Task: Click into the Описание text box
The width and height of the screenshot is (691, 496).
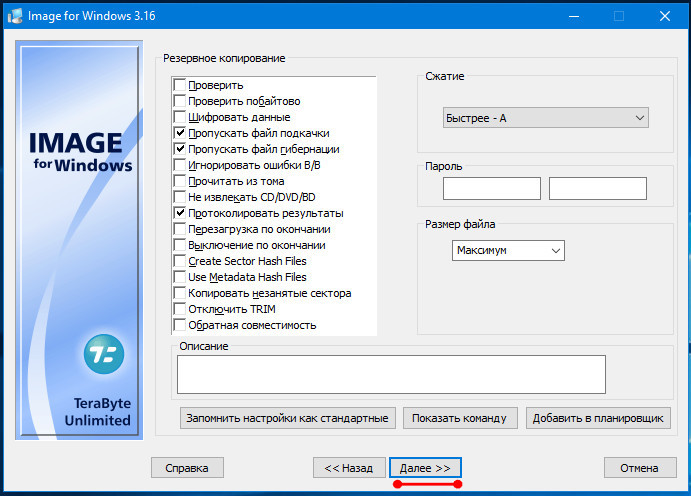Action: point(391,374)
